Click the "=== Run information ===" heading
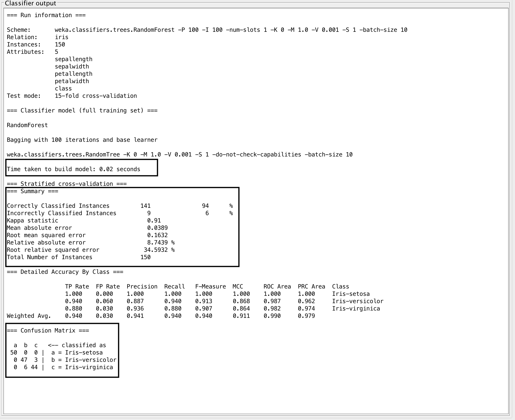 (46, 15)
